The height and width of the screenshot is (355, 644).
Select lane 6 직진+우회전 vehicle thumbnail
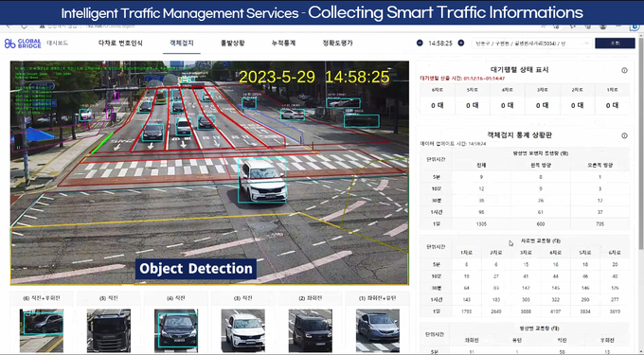[x=42, y=330]
